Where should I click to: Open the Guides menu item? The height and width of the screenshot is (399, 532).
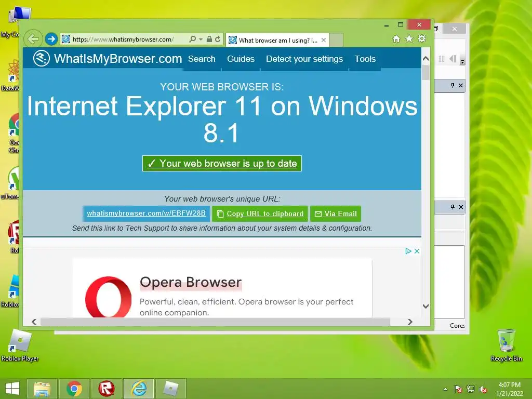tap(241, 59)
